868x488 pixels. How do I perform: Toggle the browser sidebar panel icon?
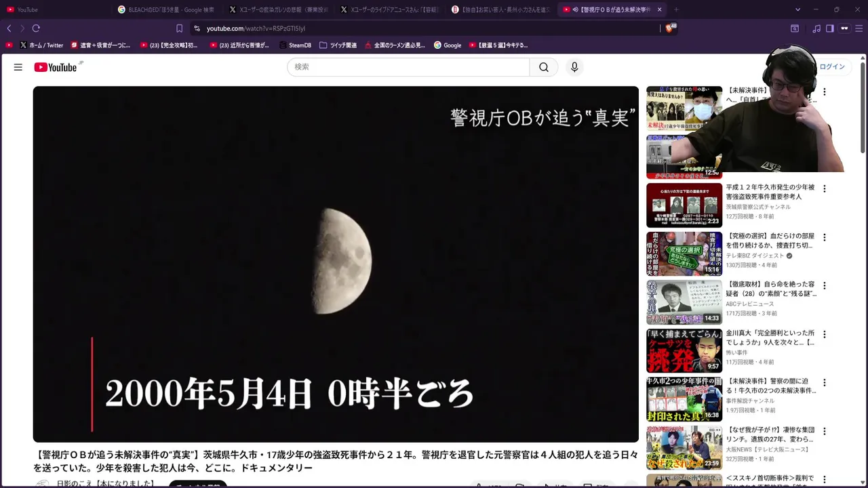pyautogui.click(x=829, y=28)
